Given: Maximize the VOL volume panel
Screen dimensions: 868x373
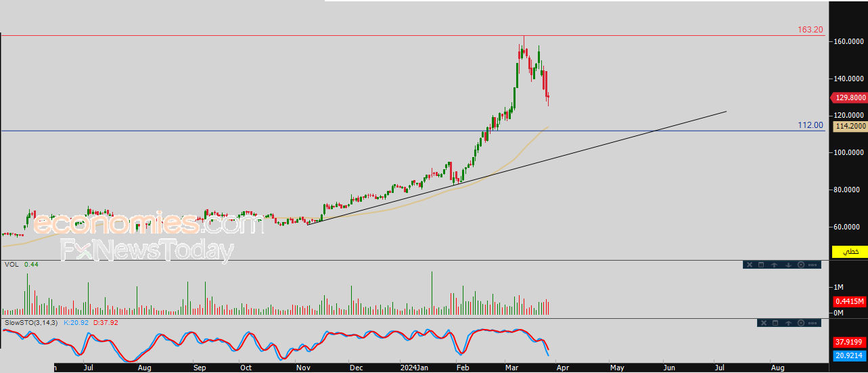Looking at the screenshot, I should 761,265.
